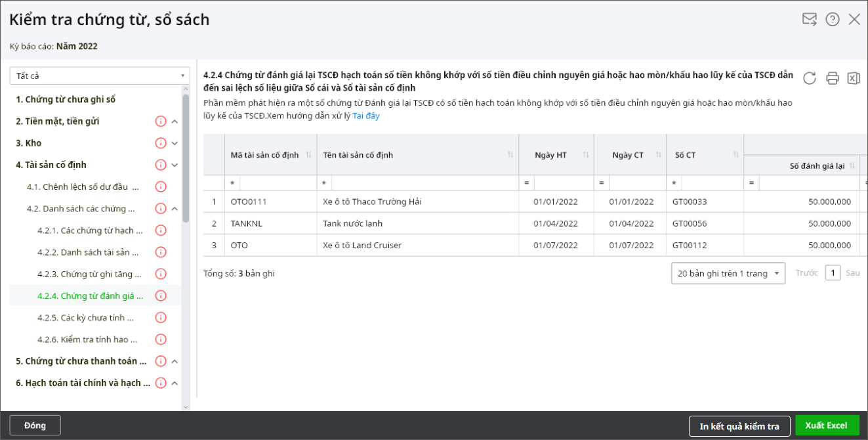Image resolution: width=868 pixels, height=440 pixels.
Task: Click the send feedback envelope icon
Action: coord(810,20)
